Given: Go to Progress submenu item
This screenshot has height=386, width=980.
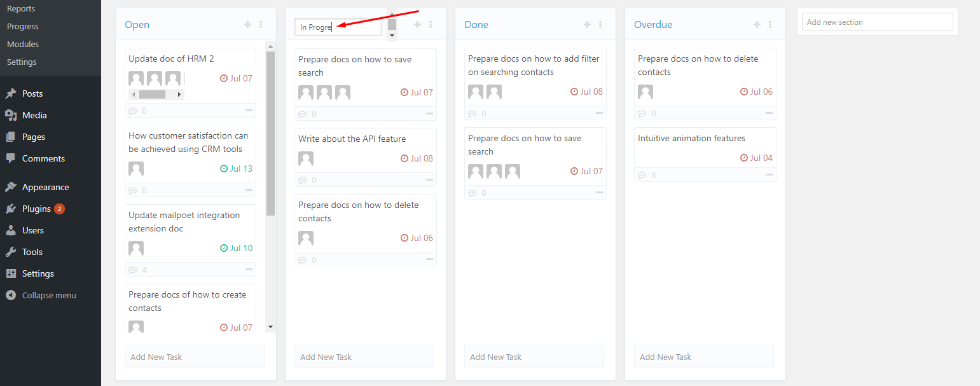Looking at the screenshot, I should pyautogui.click(x=23, y=27).
